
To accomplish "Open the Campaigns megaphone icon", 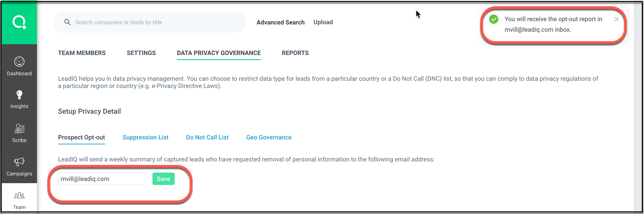I will [19, 162].
